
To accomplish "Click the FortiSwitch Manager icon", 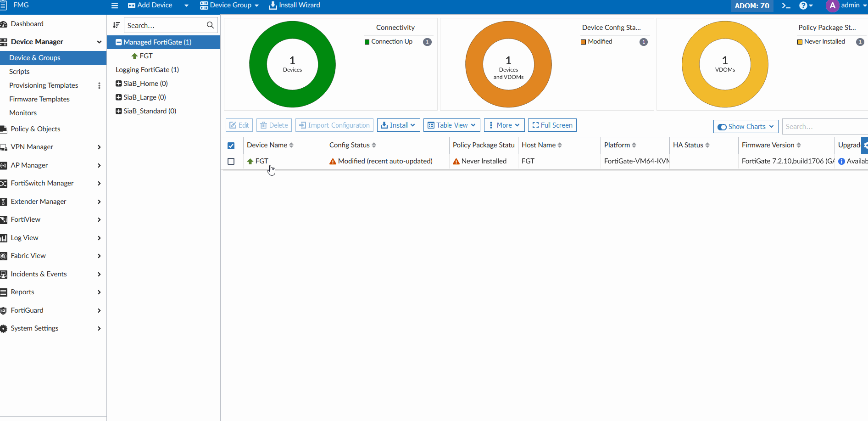I will coord(4,183).
